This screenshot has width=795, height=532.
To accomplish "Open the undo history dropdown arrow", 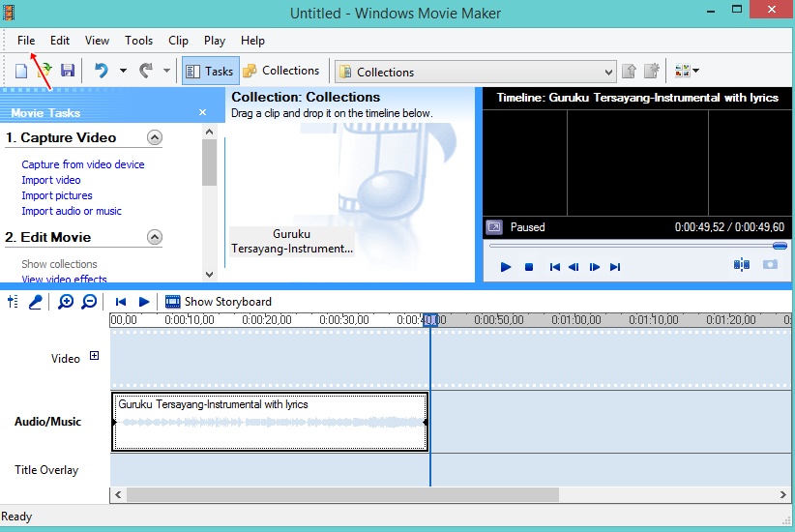I will (123, 71).
